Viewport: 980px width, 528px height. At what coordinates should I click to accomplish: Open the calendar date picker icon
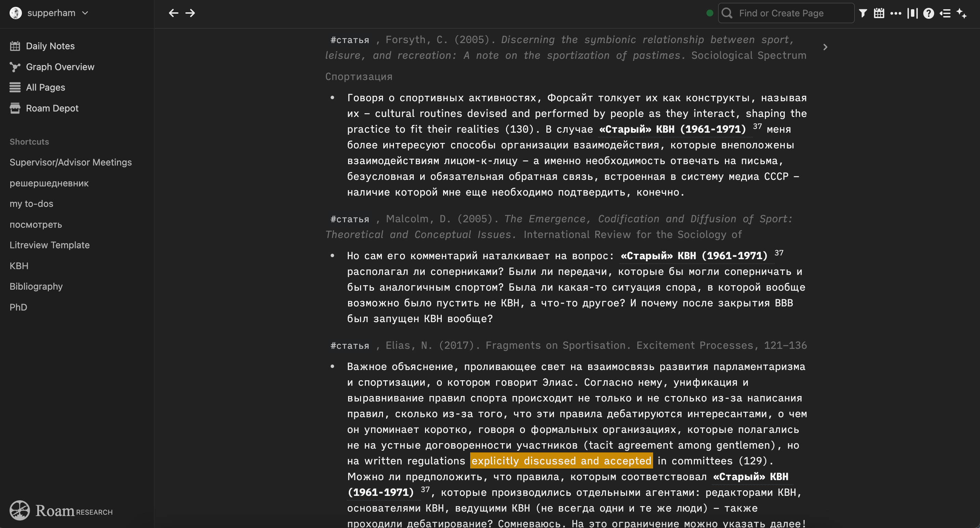pos(879,13)
